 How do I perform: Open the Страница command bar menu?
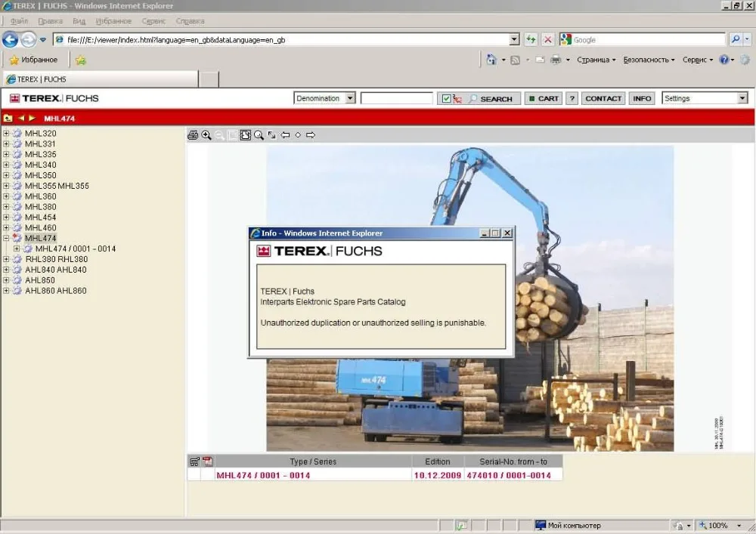(x=596, y=60)
